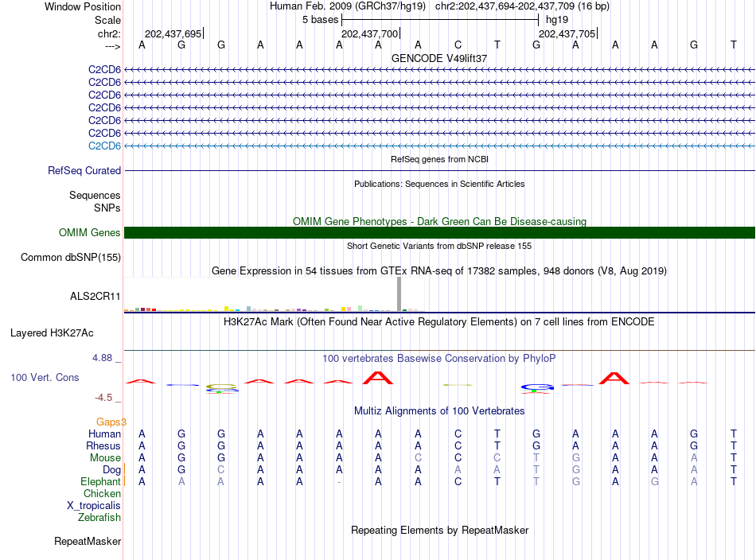Click the -4.5 PhyloP lower limit value
The height and width of the screenshot is (560, 756).
pos(103,398)
